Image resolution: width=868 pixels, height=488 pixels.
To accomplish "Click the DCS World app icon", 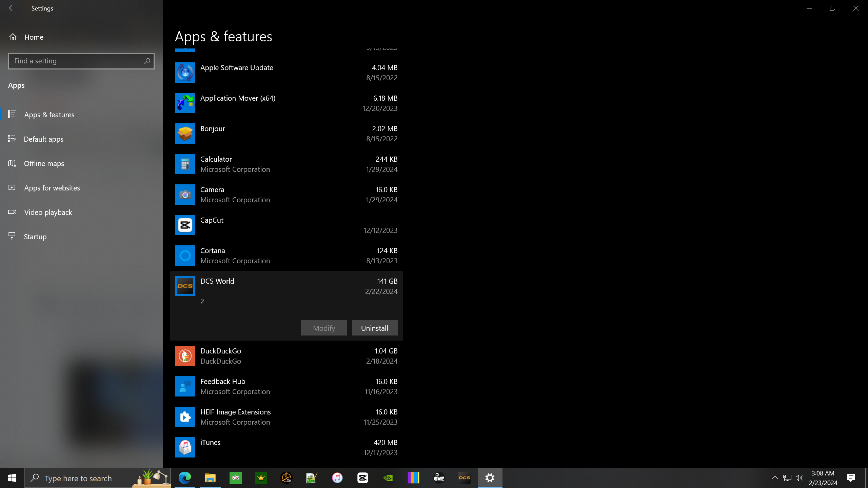I will click(185, 286).
